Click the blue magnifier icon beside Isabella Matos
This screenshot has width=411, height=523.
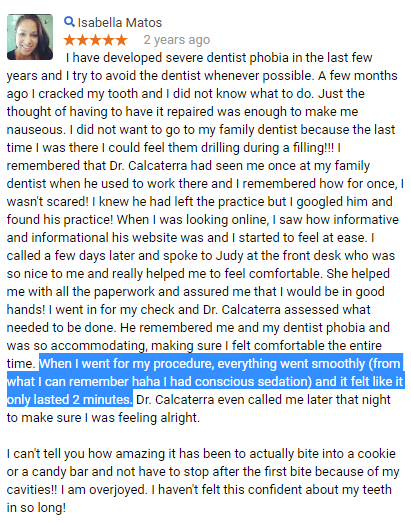[x=69, y=22]
